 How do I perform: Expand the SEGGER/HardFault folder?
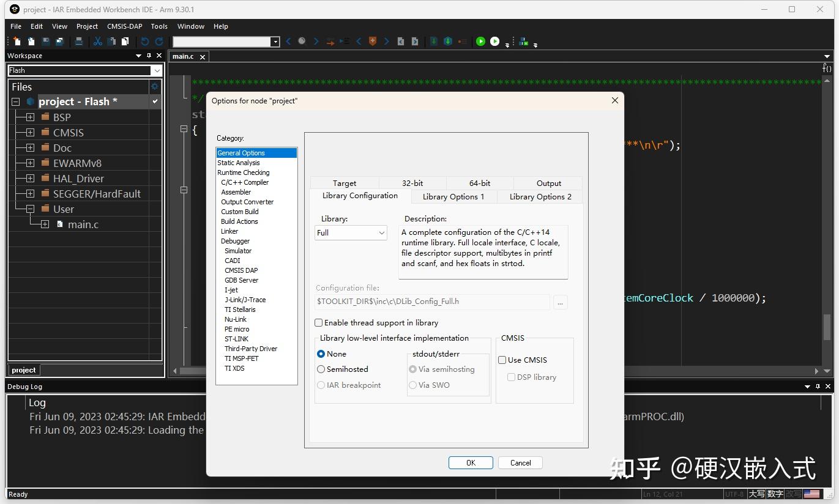[x=30, y=193]
